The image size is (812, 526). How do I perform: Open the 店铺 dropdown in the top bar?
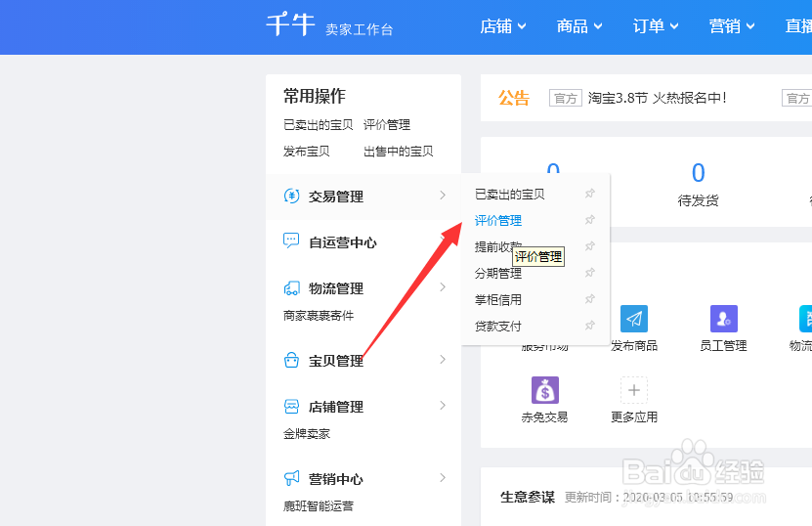click(x=503, y=26)
